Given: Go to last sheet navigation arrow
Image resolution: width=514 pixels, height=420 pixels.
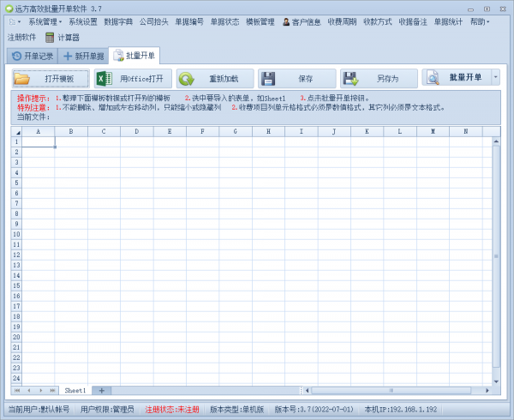Looking at the screenshot, I should click(52, 391).
